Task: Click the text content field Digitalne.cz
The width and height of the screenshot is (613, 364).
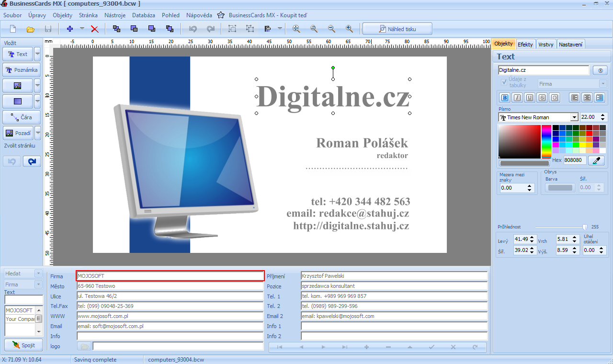Action: pos(544,70)
